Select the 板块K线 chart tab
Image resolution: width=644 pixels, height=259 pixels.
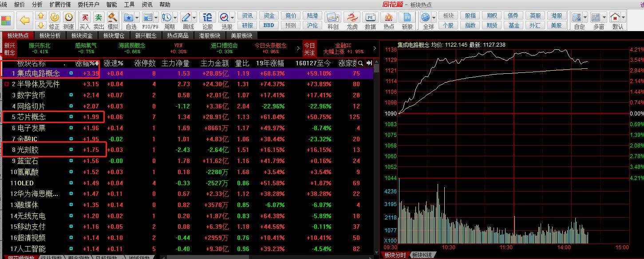click(423, 255)
